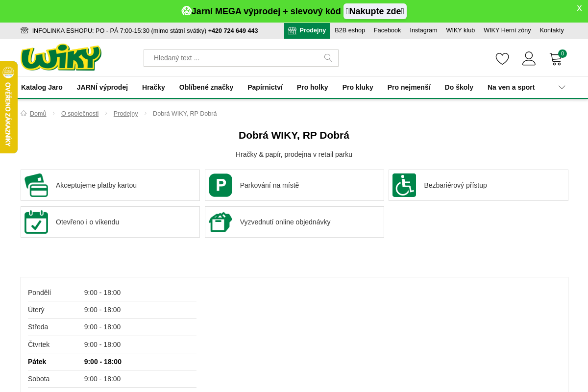Open the Papírnictví menu category
This screenshot has width=588, height=392.
pos(265,87)
